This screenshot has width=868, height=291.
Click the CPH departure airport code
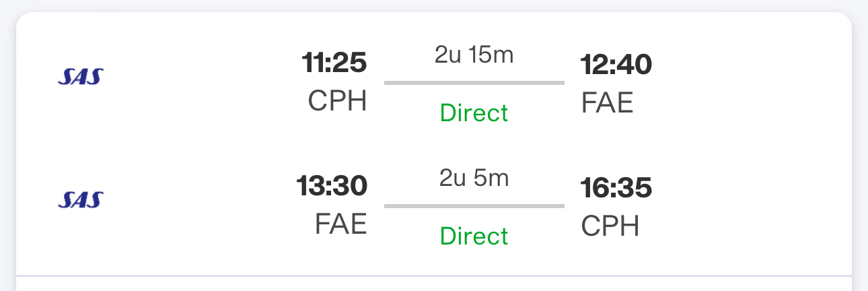(x=337, y=101)
